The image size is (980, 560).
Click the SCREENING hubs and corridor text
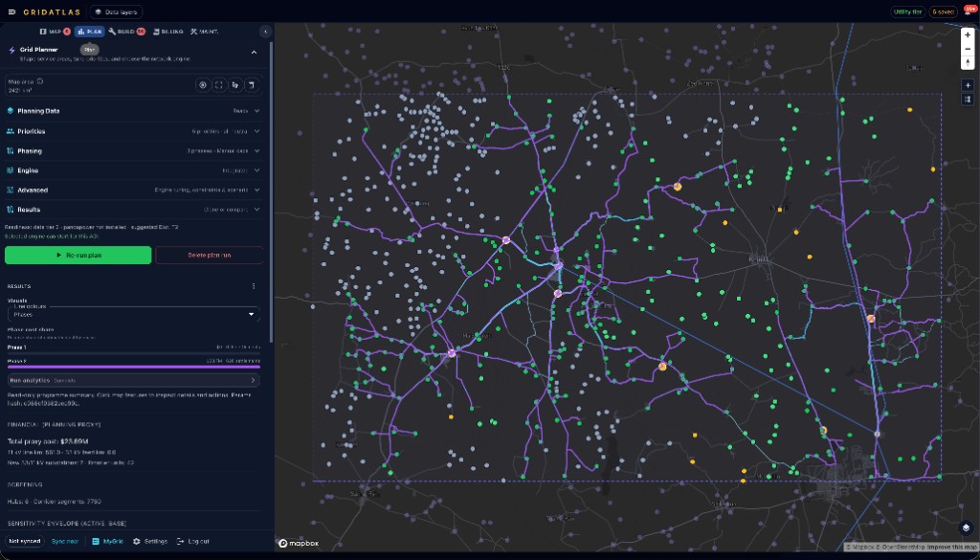[55, 502]
